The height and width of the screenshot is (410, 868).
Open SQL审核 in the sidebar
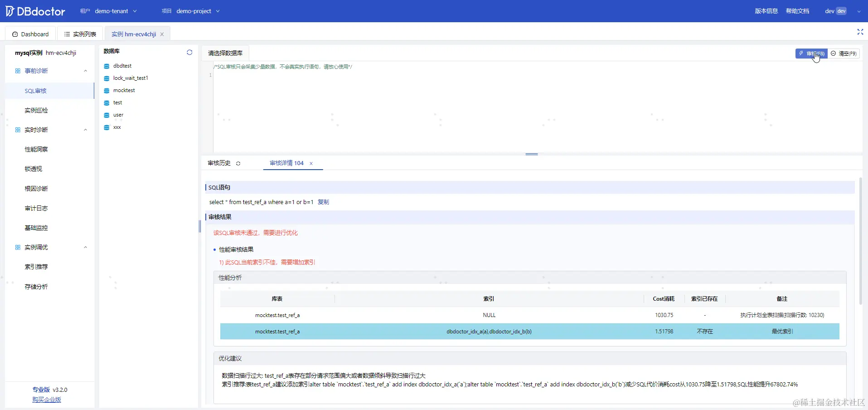coord(49,91)
